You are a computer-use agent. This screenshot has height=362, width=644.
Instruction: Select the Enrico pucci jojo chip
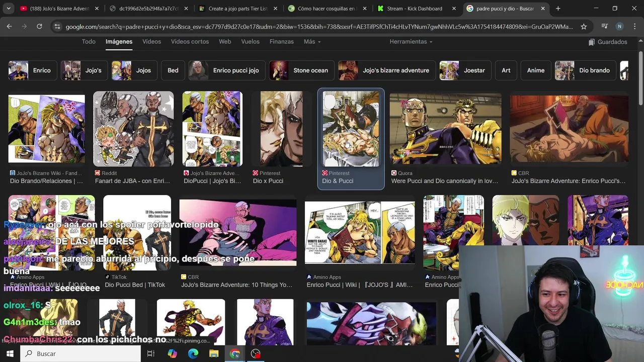[x=226, y=70]
